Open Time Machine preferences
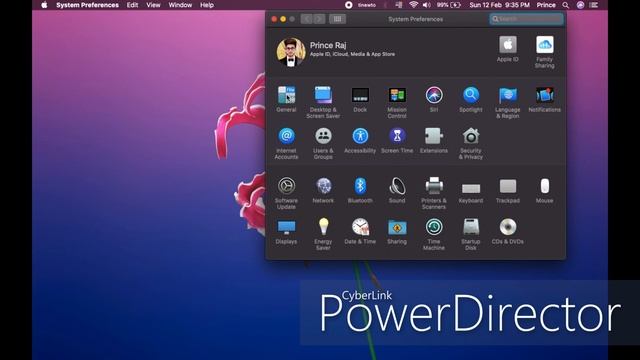The image size is (640, 360). coord(434,234)
